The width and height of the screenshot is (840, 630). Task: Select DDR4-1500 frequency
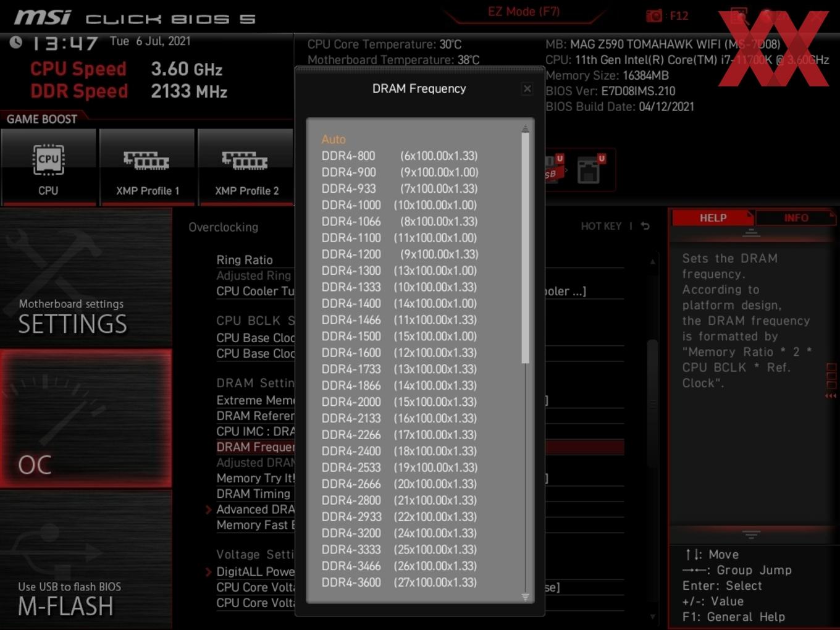click(400, 336)
